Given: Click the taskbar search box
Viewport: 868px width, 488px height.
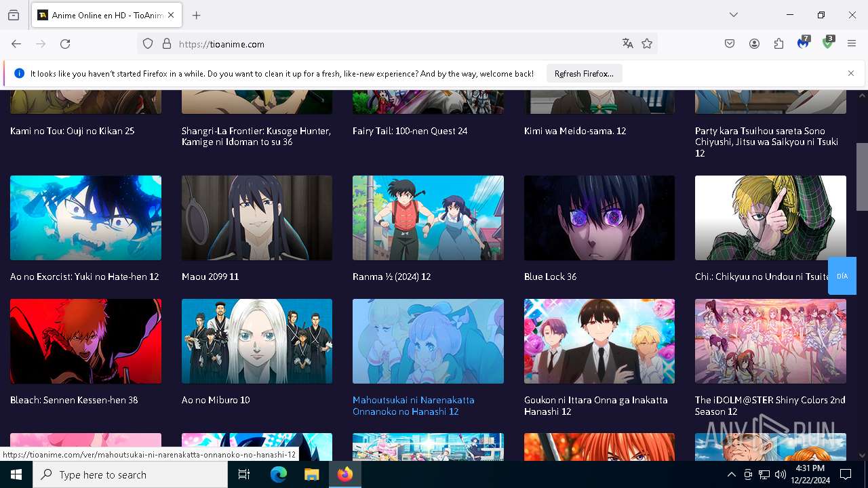Looking at the screenshot, I should click(x=130, y=474).
